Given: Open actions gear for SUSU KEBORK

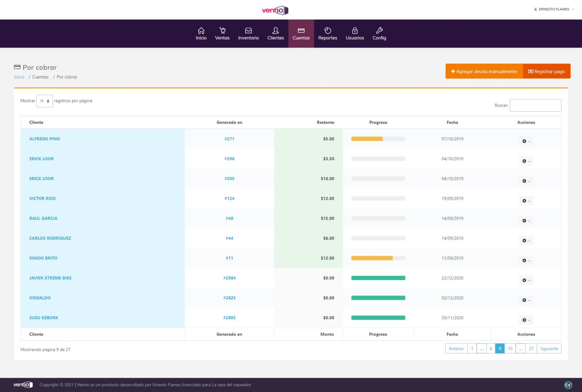Looking at the screenshot, I should pyautogui.click(x=526, y=320).
